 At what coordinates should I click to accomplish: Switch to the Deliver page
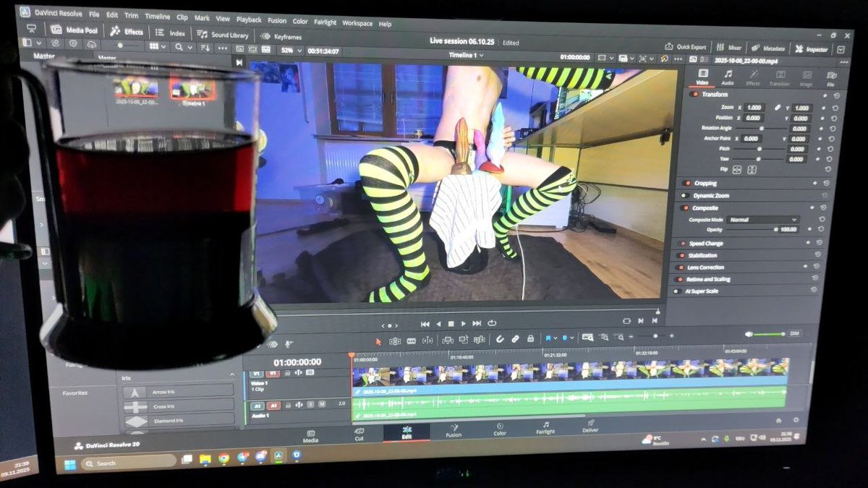point(590,426)
